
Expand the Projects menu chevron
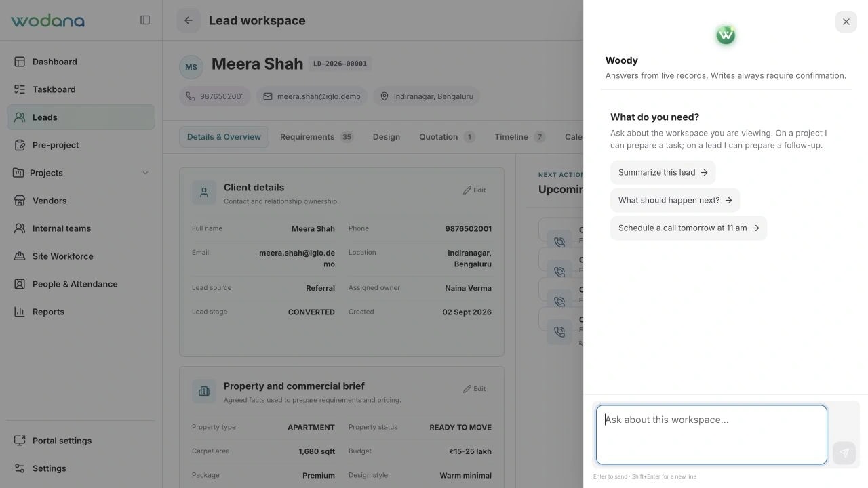pos(145,173)
